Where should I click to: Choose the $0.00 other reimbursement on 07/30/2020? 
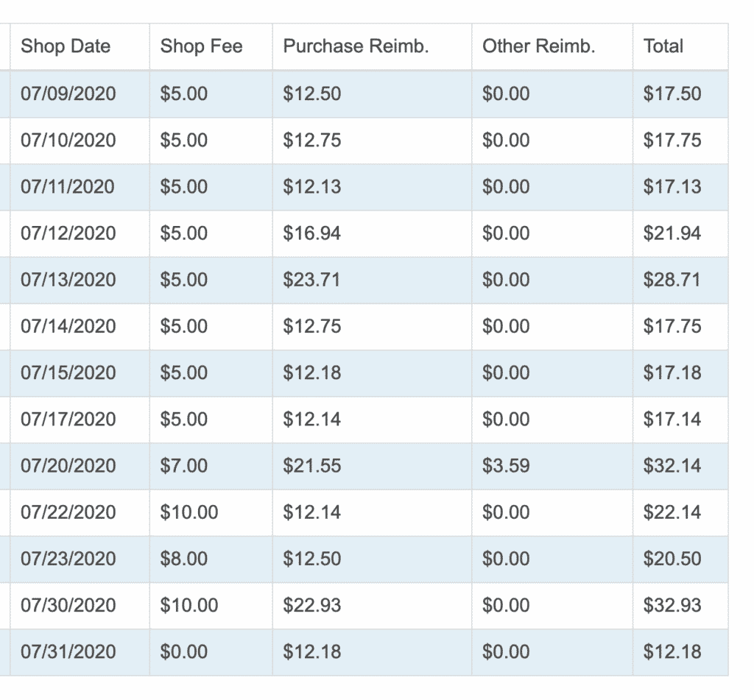click(x=507, y=605)
